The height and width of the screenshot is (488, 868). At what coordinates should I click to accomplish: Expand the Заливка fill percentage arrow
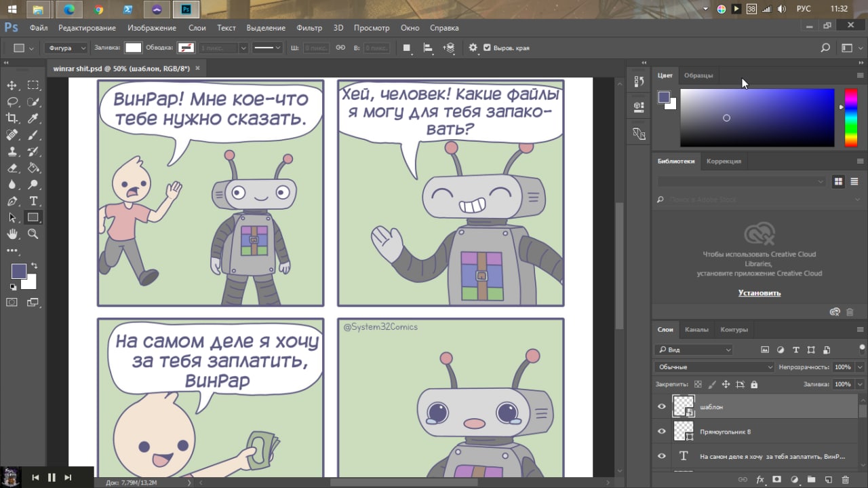click(860, 384)
